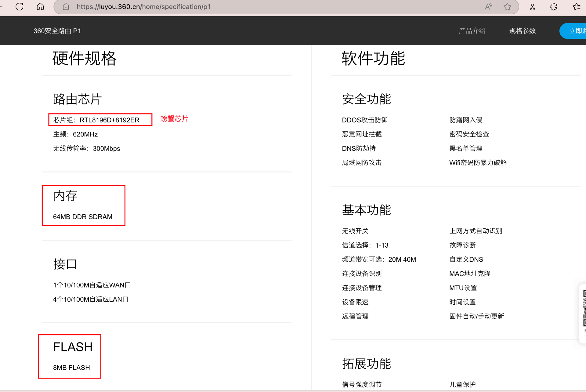Click the 硬件规格 heading

85,58
